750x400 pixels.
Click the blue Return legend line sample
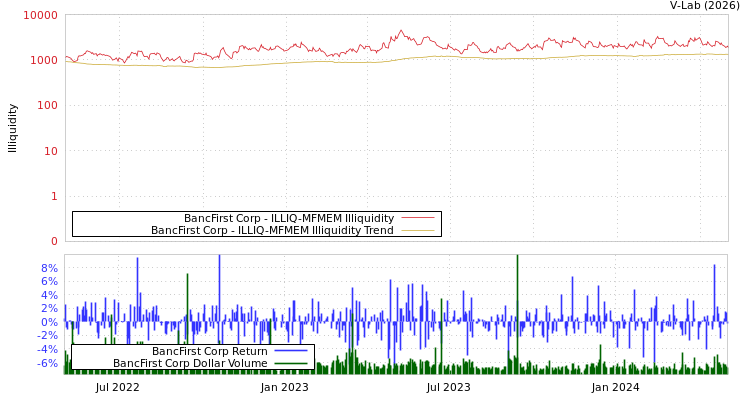point(290,351)
